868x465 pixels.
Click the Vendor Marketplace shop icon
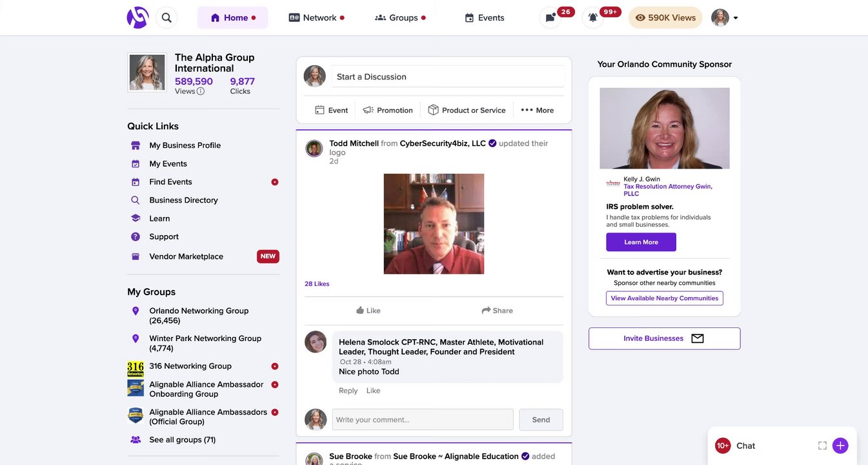136,256
